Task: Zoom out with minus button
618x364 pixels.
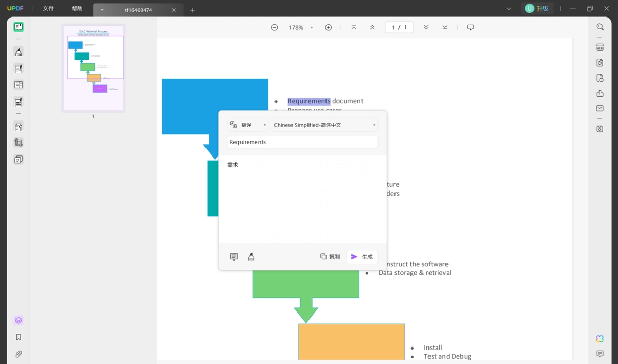Action: pos(274,27)
